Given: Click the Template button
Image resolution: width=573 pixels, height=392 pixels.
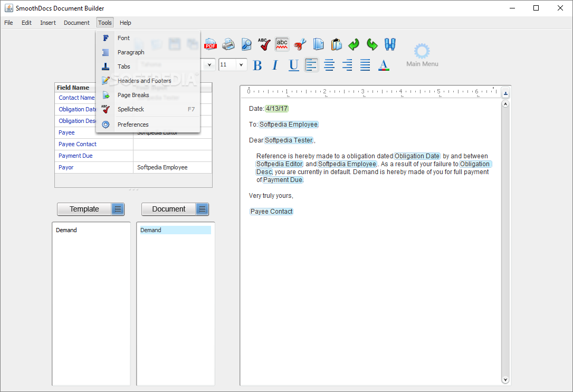Looking at the screenshot, I should pyautogui.click(x=84, y=209).
